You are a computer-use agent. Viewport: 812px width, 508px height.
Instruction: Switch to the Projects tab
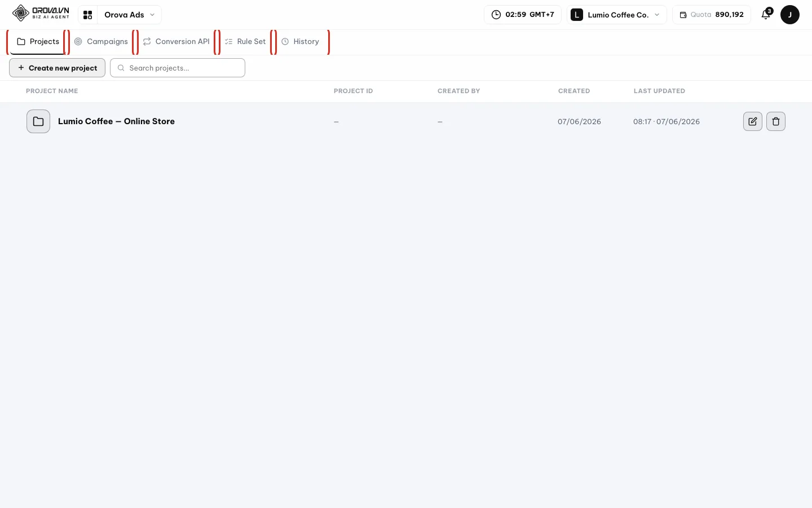pos(38,42)
